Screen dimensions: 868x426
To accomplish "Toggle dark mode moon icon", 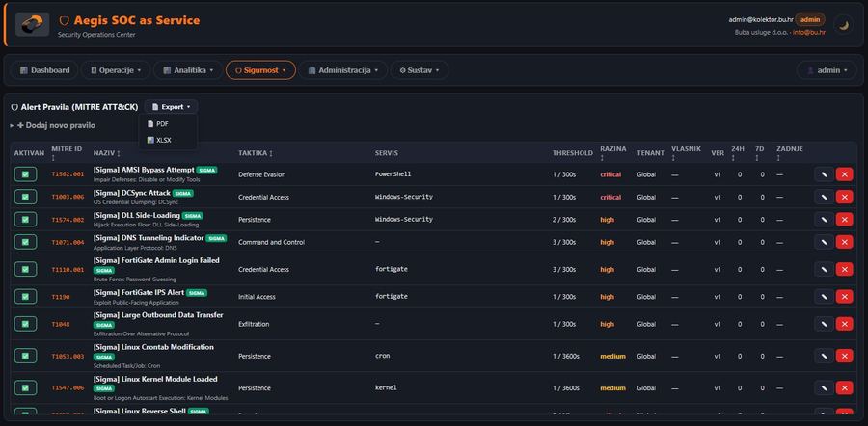I will [x=843, y=24].
